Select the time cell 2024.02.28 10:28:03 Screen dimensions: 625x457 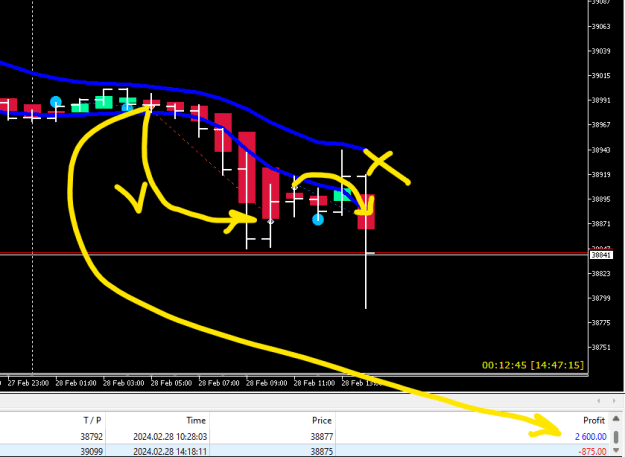170,437
